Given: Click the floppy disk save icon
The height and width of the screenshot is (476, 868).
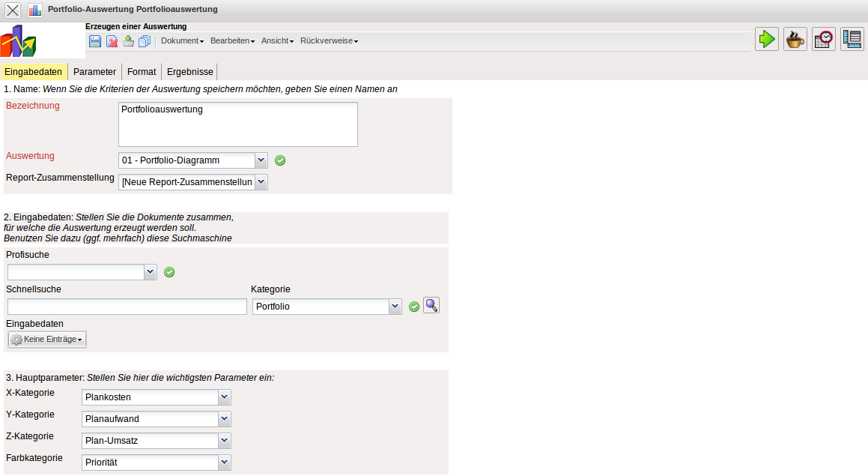Looking at the screenshot, I should [x=95, y=41].
